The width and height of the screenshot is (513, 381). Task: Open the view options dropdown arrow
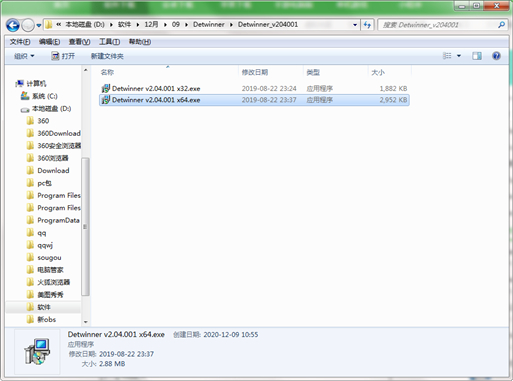(x=459, y=56)
